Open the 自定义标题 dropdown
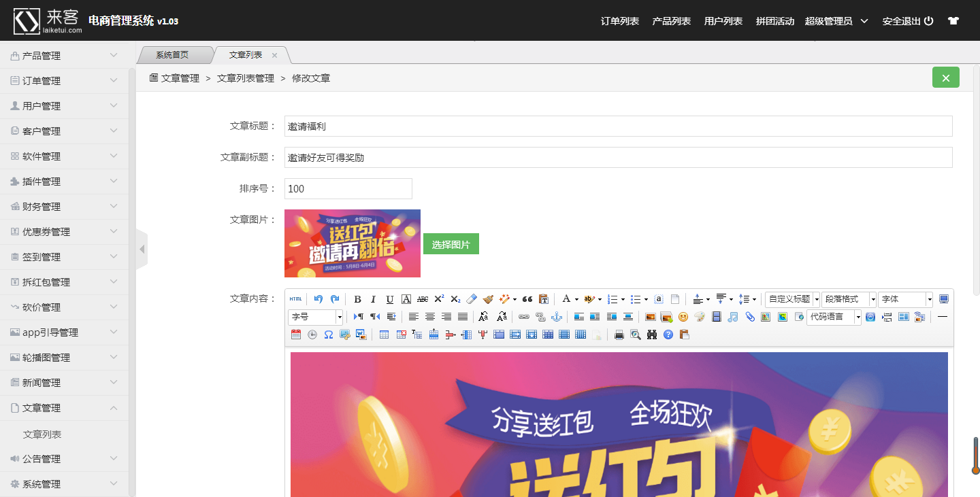The width and height of the screenshot is (980, 497). [x=792, y=299]
